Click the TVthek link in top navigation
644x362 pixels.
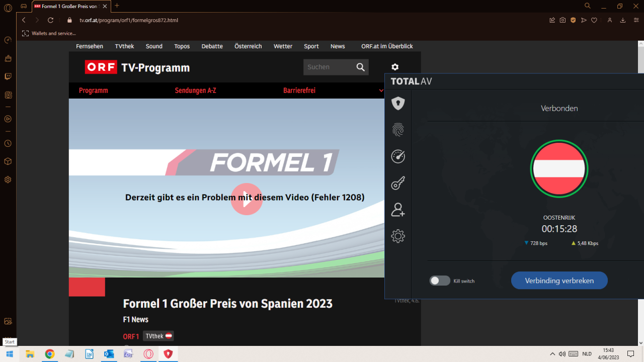point(124,46)
